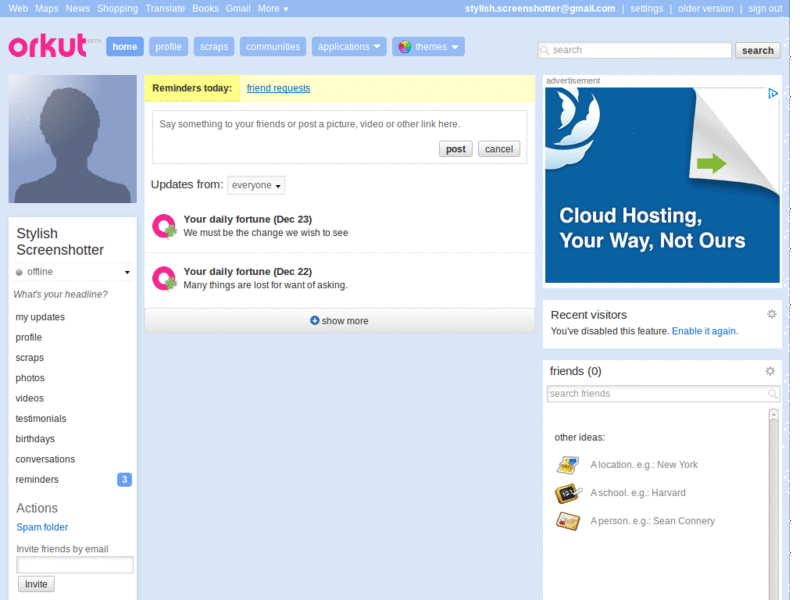Click the Dec 23 fortune orkut icon
Viewport: 800px width, 600px height.
[164, 226]
